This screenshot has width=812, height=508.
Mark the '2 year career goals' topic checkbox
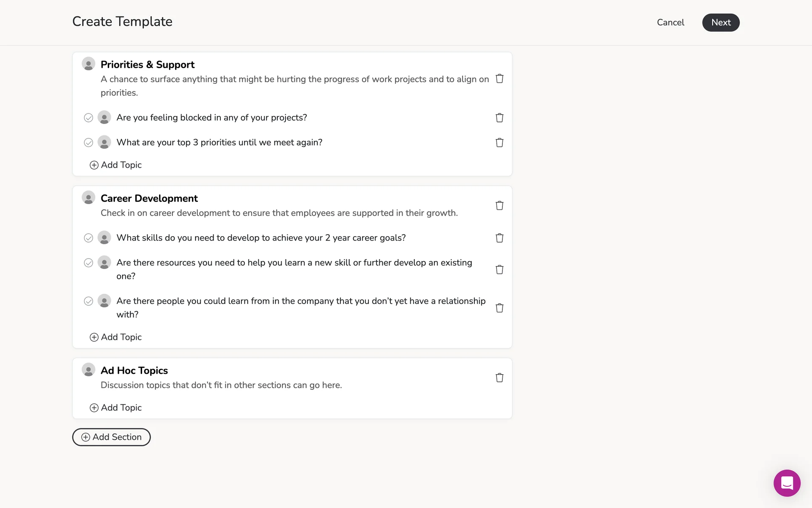(x=88, y=238)
